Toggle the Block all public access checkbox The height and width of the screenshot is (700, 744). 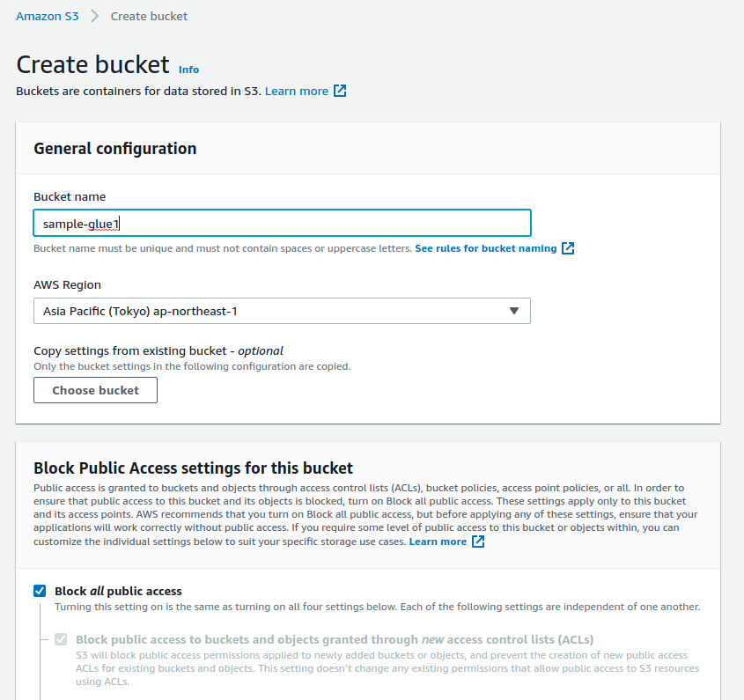click(40, 591)
